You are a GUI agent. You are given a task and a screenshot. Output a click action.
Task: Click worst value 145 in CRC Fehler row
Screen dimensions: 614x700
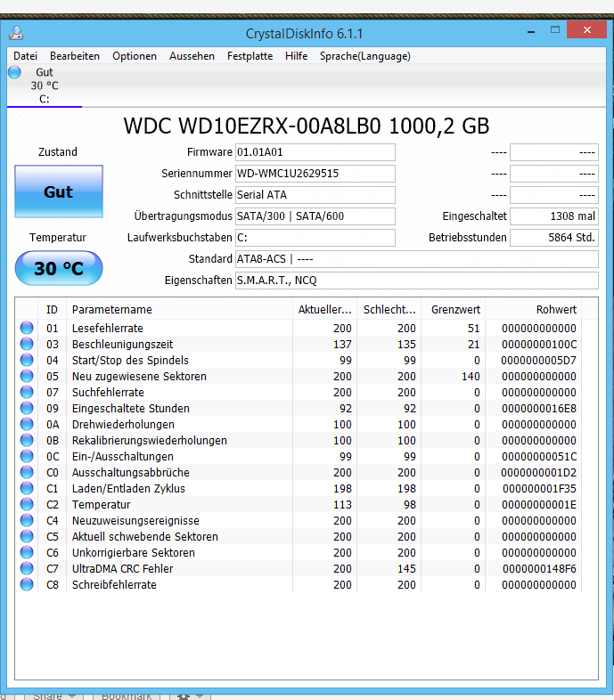[406, 569]
